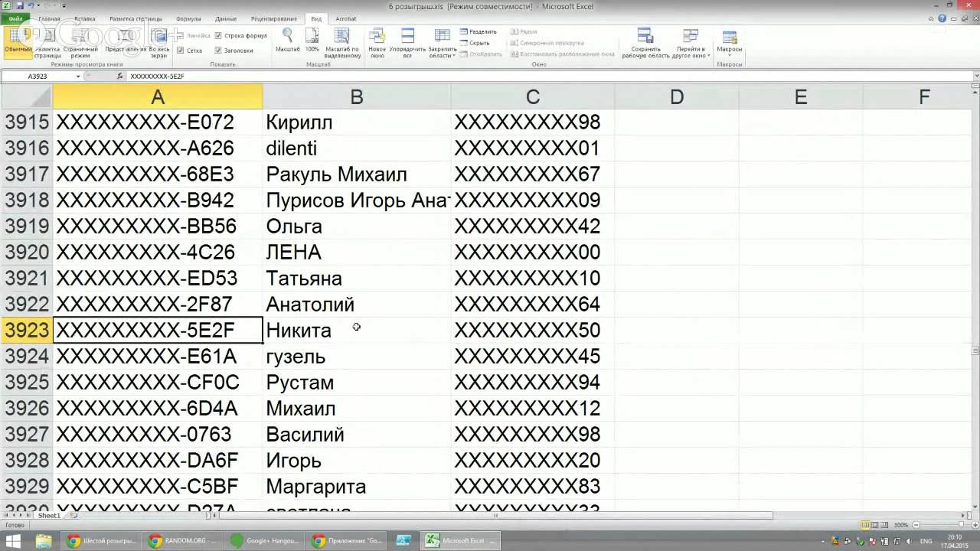Switch to Рецензирование review tab
The image size is (980, 551).
[273, 18]
